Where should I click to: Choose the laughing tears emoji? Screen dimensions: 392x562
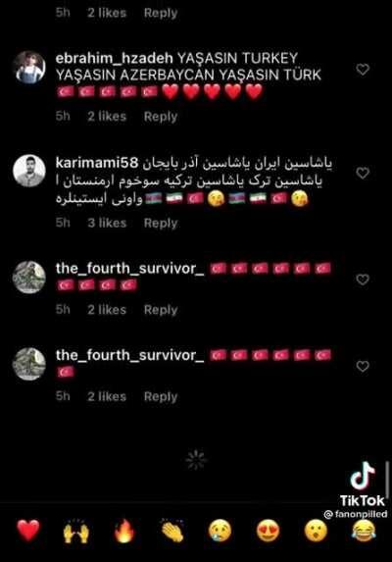(365, 532)
